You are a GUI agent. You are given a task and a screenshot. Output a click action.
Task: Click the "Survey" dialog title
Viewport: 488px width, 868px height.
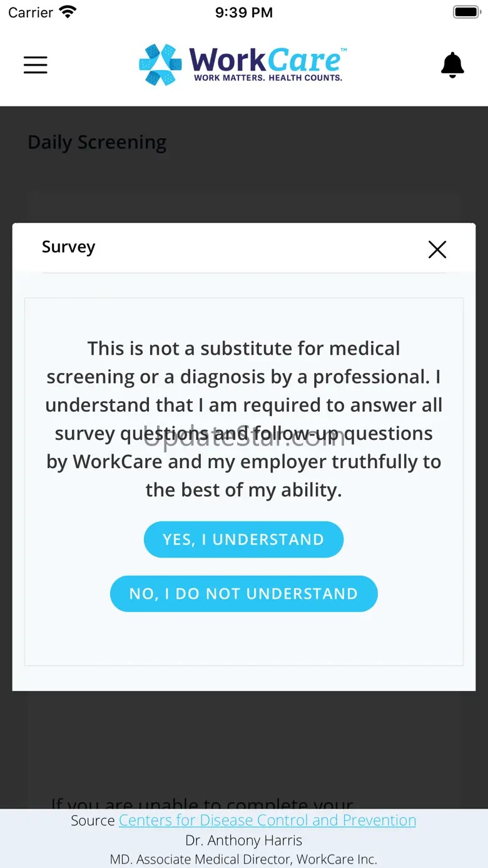(68, 247)
